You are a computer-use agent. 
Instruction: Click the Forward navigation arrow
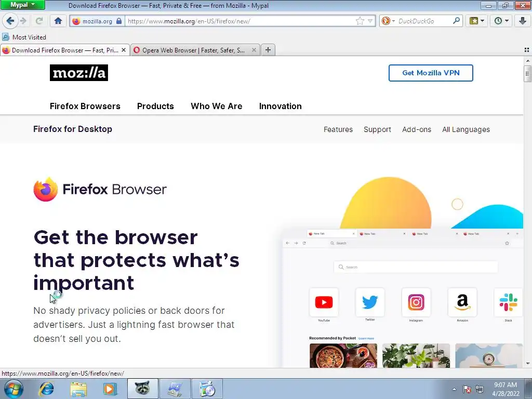click(x=23, y=21)
